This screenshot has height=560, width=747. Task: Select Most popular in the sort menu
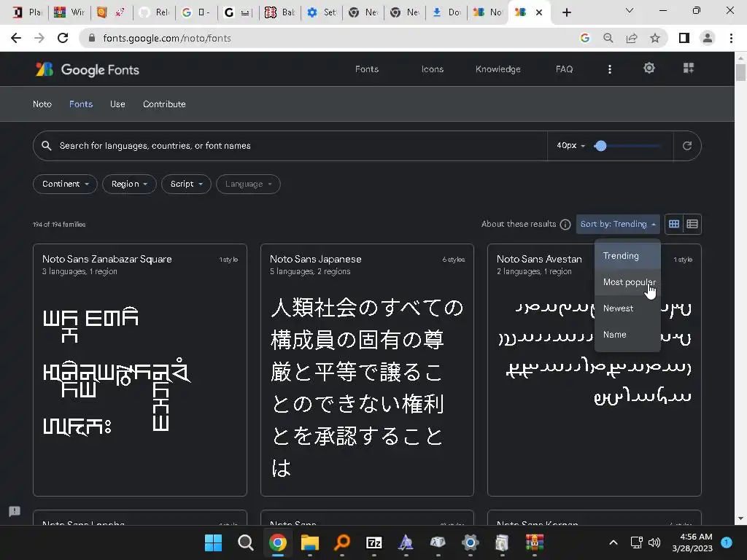tap(627, 282)
